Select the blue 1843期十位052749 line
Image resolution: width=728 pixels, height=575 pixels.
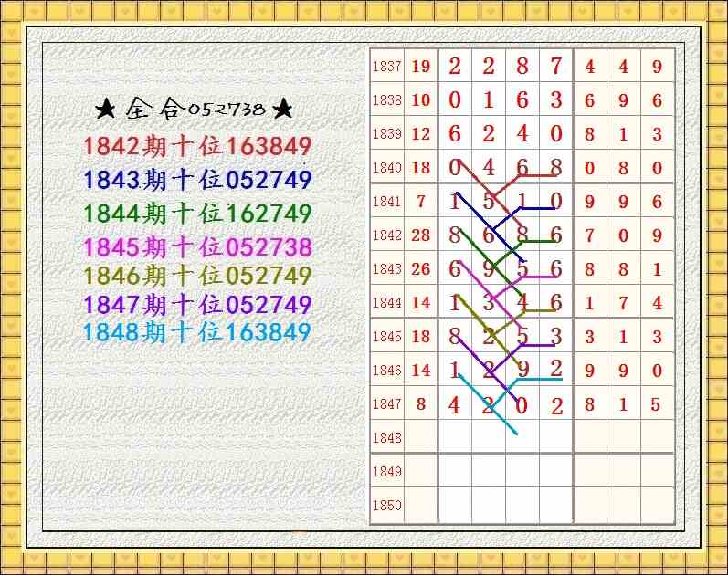click(197, 180)
